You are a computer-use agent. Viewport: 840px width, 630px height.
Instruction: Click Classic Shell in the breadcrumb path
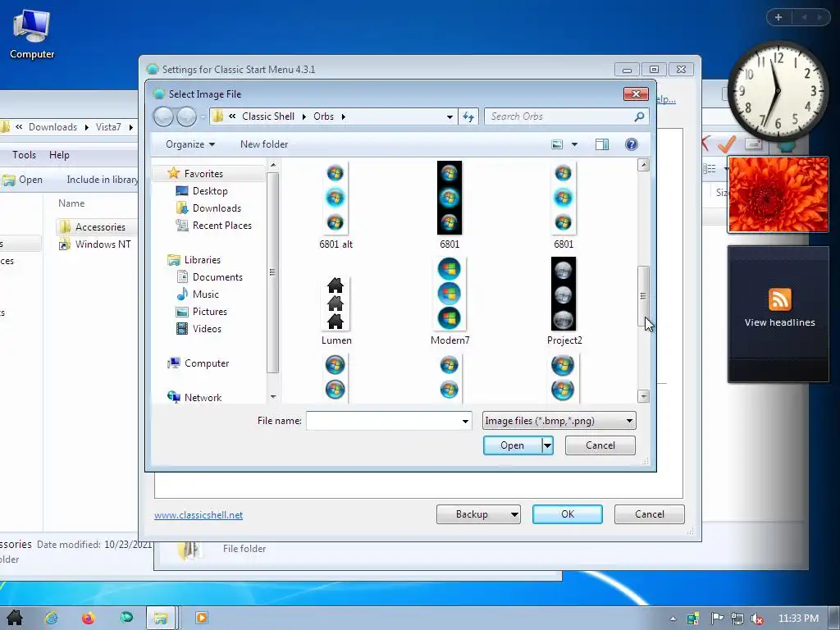(x=268, y=116)
